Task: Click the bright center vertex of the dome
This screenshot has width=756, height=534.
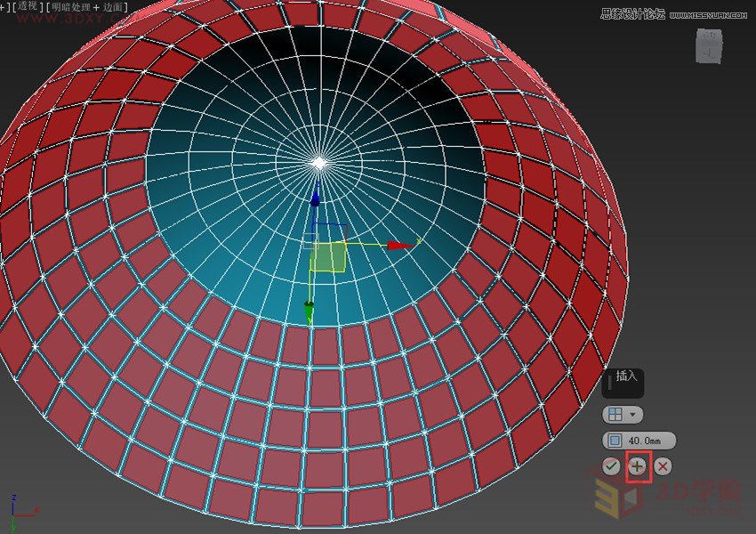Action: (319, 163)
